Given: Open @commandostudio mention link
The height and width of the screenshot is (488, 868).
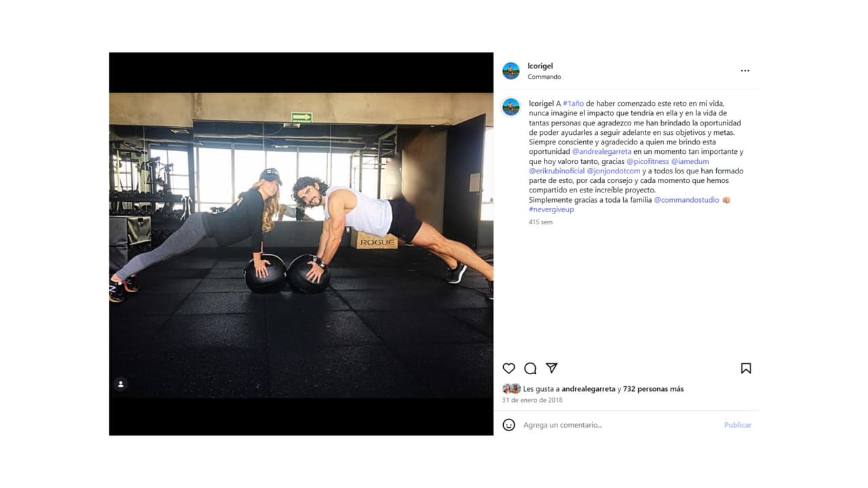Looking at the screenshot, I should [x=686, y=200].
